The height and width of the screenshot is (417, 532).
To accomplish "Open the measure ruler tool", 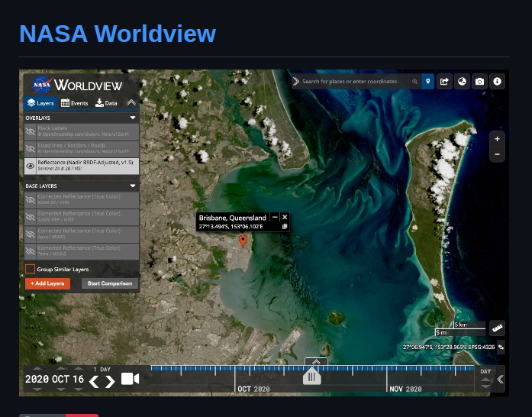I will [x=497, y=328].
